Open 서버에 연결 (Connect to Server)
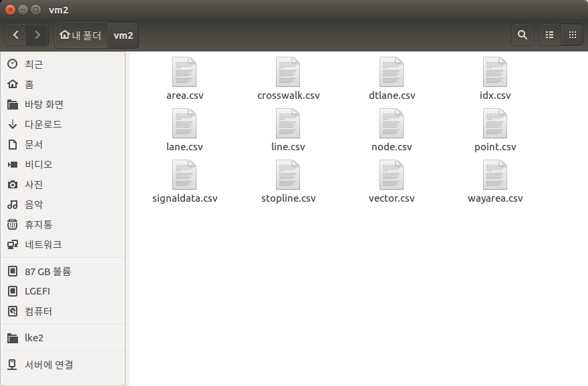This screenshot has height=386, width=588. 63,365
